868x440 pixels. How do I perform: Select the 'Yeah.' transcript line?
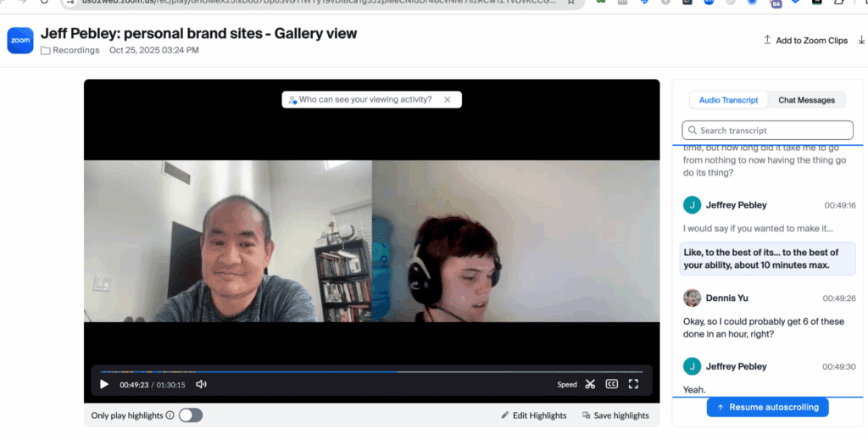pos(694,390)
